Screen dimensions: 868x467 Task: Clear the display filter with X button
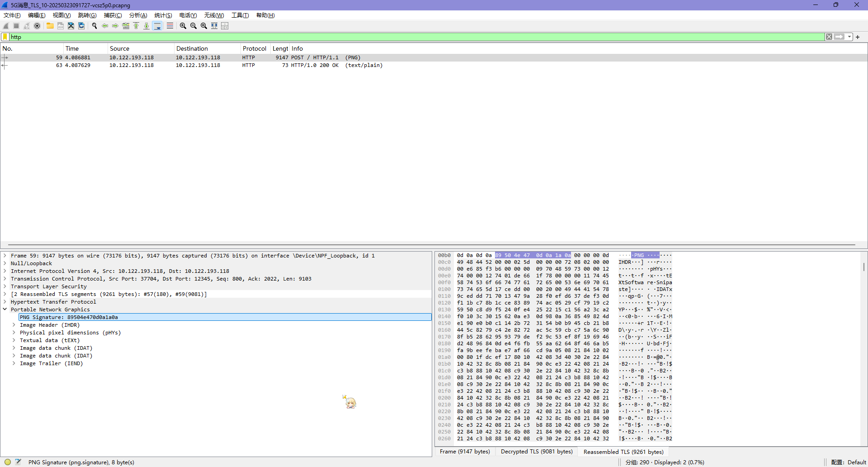(829, 37)
